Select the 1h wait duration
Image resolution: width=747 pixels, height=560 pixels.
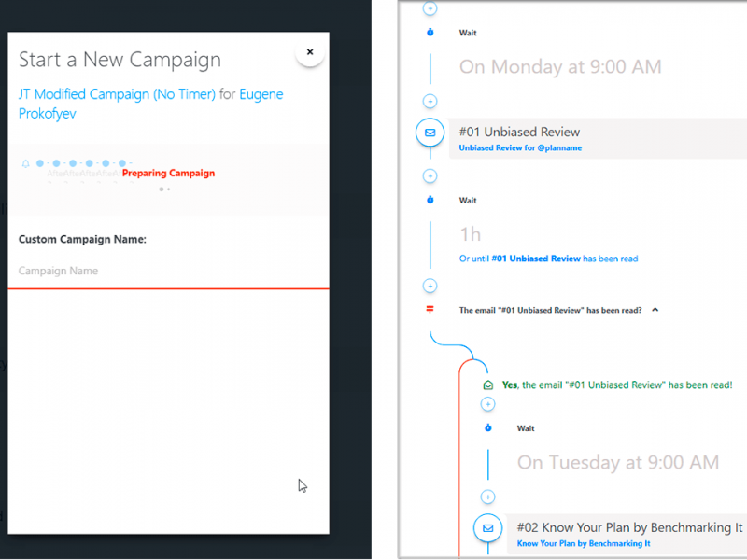coord(472,233)
